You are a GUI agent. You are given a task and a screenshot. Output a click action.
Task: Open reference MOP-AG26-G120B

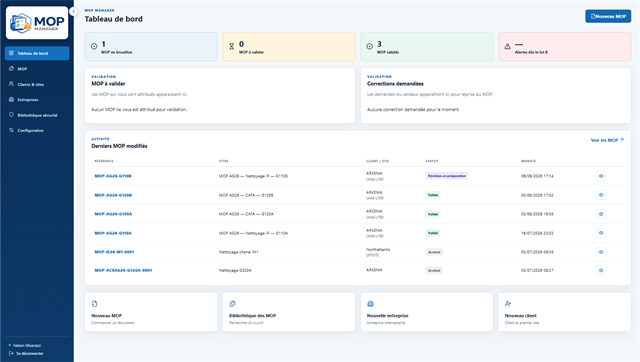(113, 195)
